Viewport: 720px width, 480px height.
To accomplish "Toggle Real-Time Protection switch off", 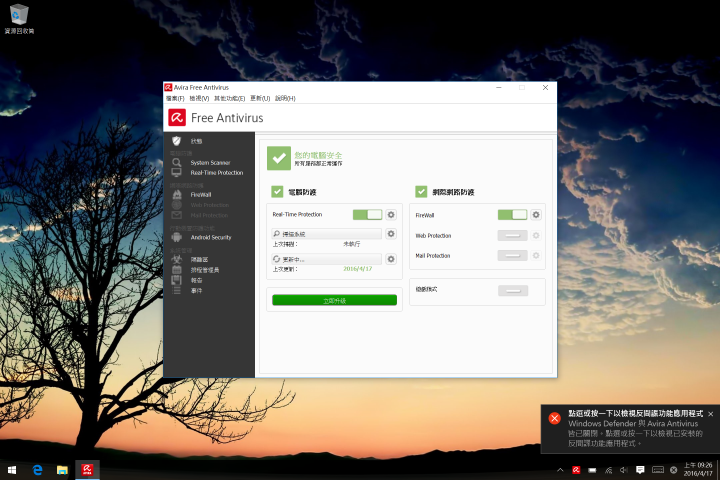I will pos(367,215).
